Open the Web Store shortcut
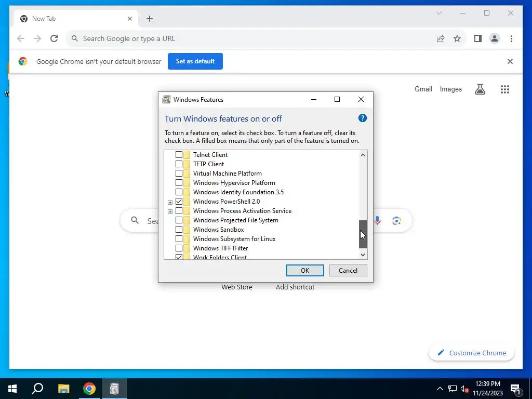 point(237,287)
